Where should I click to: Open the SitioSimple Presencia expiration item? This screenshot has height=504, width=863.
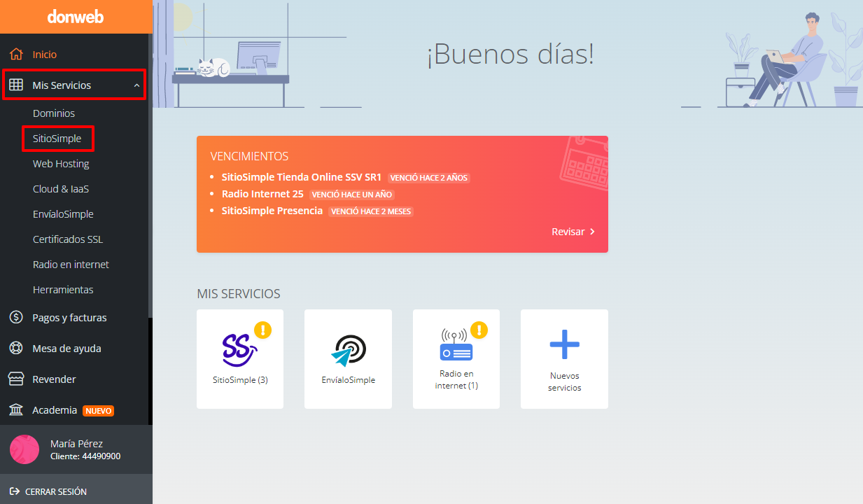click(272, 211)
